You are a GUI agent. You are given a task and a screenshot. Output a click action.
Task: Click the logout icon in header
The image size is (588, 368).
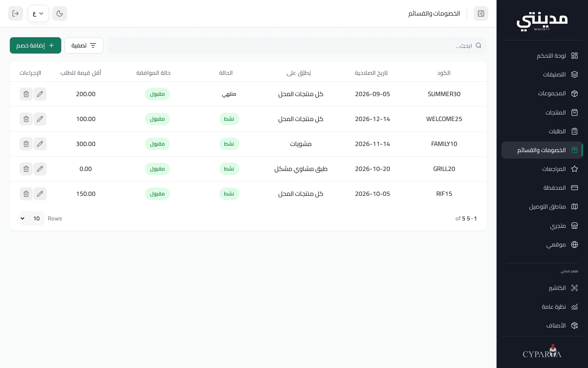(16, 13)
